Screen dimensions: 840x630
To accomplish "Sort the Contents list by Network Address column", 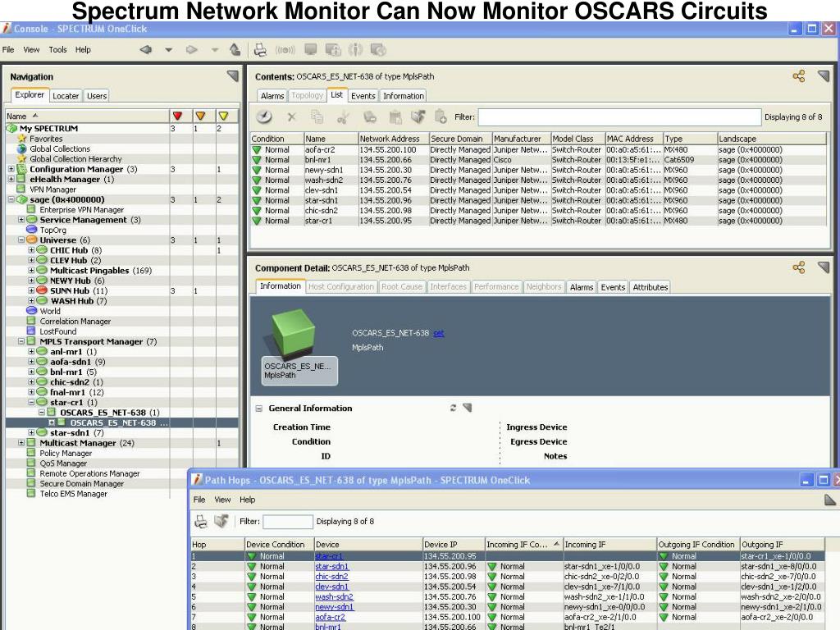I will click(393, 139).
